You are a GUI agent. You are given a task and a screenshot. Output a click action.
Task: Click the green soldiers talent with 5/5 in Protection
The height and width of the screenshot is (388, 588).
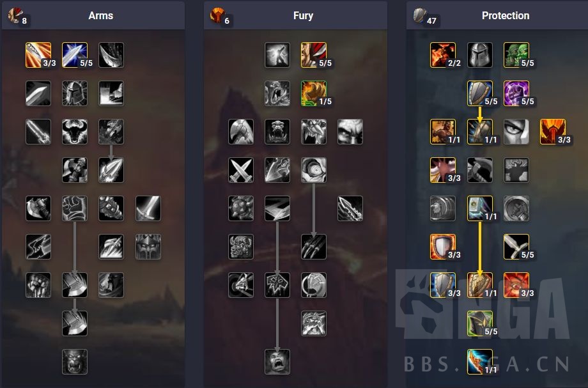click(x=516, y=55)
